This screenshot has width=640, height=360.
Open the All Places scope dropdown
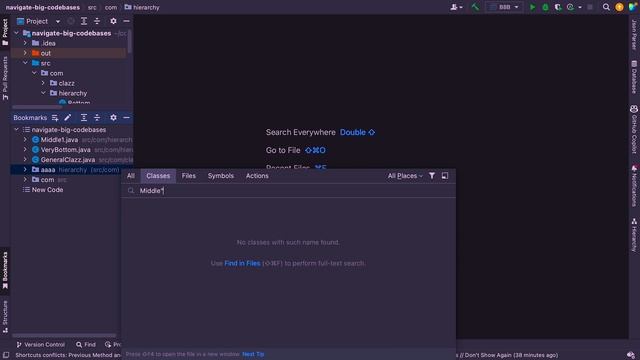click(x=405, y=176)
